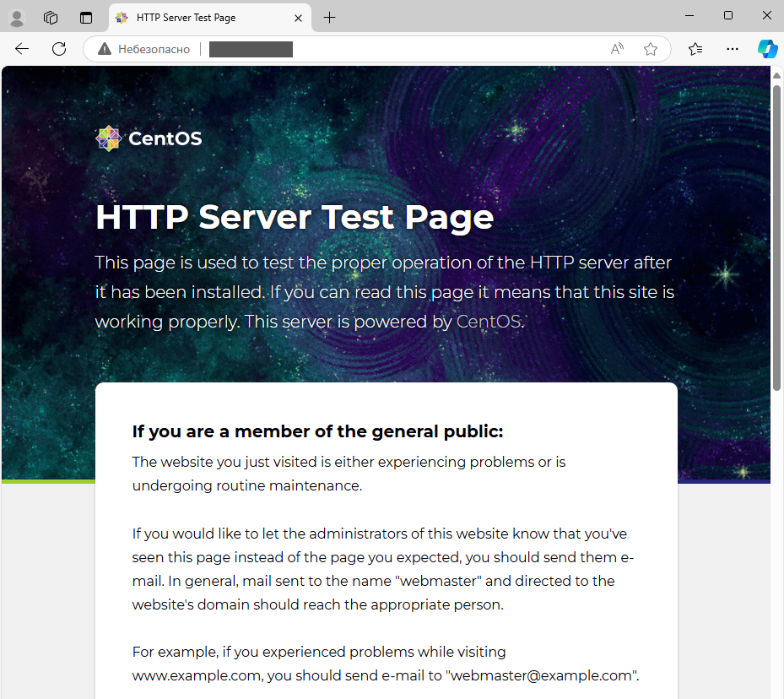The height and width of the screenshot is (699, 784).
Task: Click 'If you are a member of the general public:'
Action: pyautogui.click(x=317, y=431)
